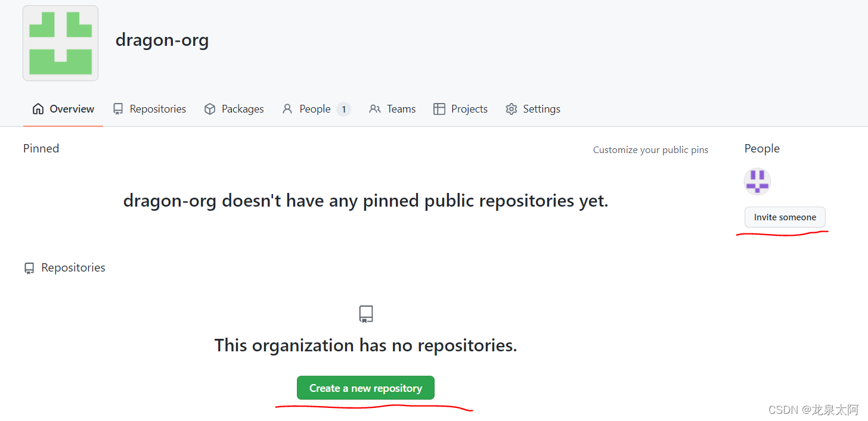Click the repo icon in Repositories tab
This screenshot has height=421, width=868.
118,109
